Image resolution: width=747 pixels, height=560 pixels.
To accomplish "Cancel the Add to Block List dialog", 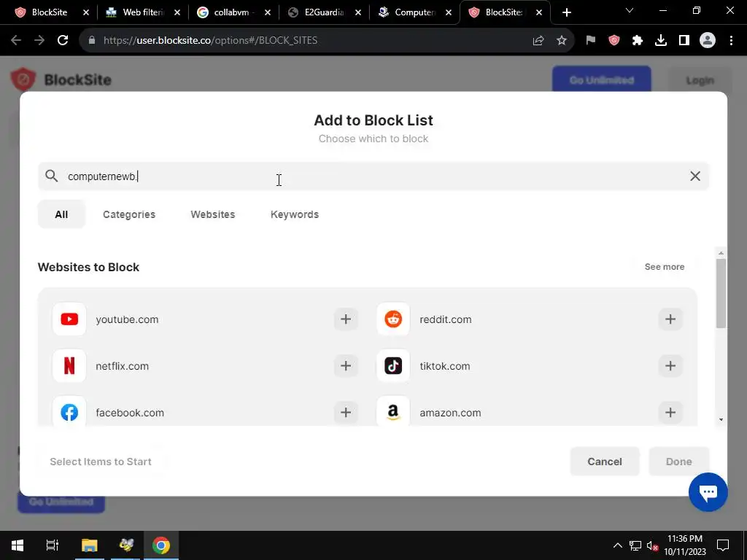I will click(x=605, y=462).
